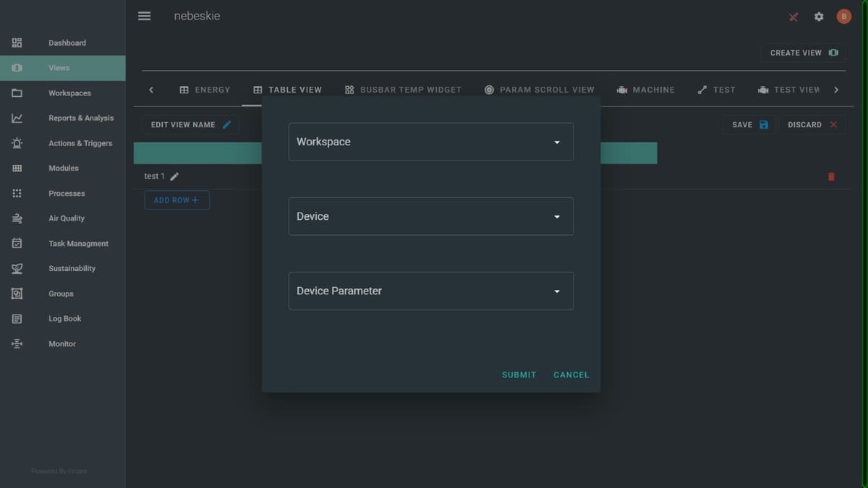Open the Device dropdown list
The image size is (868, 488).
pos(430,216)
